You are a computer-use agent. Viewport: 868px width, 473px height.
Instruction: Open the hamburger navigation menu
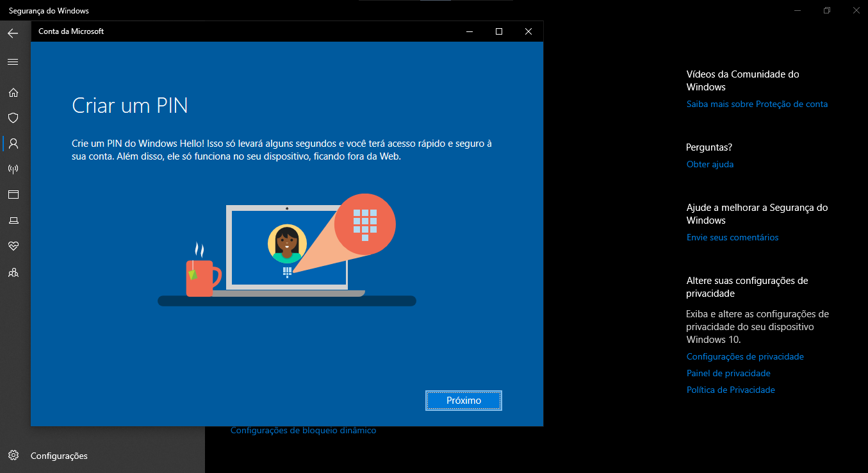point(13,62)
